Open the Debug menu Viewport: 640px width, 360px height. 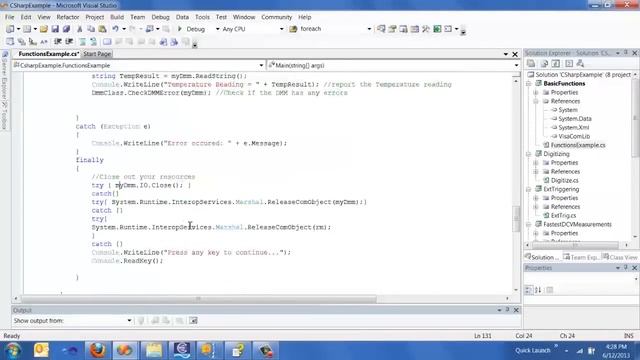[x=160, y=17]
